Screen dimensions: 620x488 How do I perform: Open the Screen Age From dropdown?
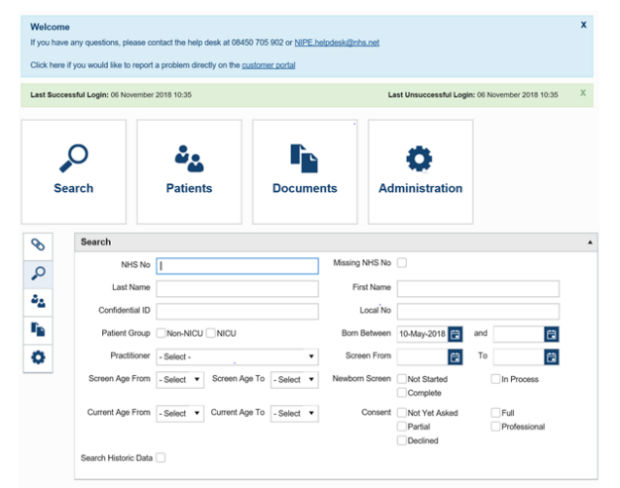(x=179, y=380)
